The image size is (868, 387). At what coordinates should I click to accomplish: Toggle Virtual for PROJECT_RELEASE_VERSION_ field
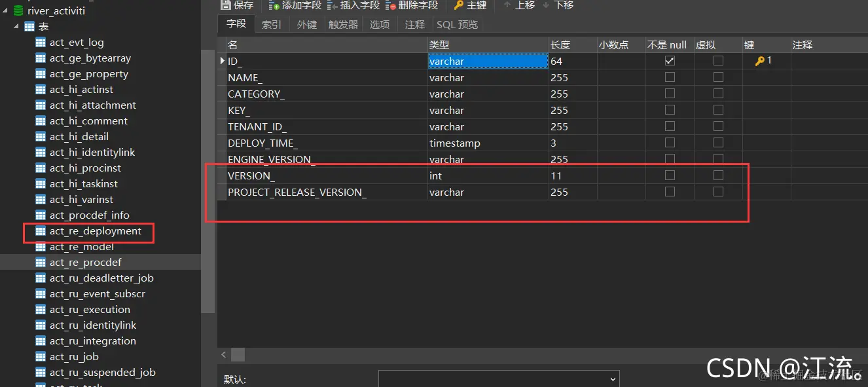718,191
